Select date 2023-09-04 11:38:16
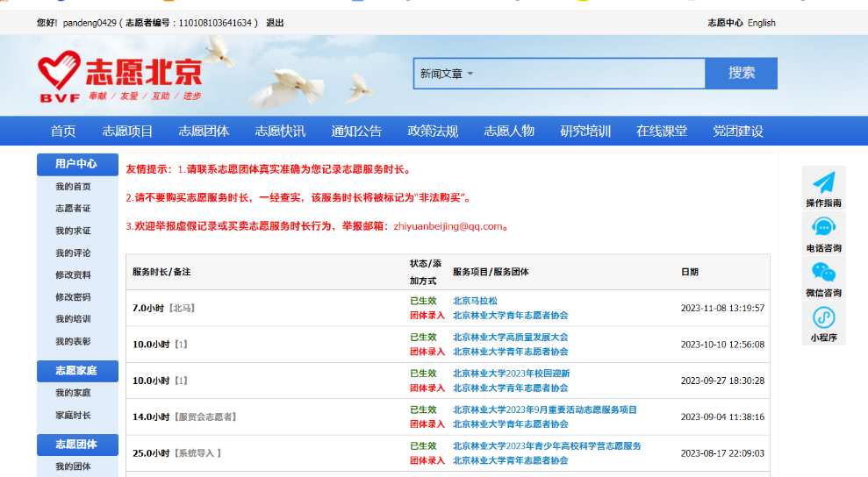 722,416
